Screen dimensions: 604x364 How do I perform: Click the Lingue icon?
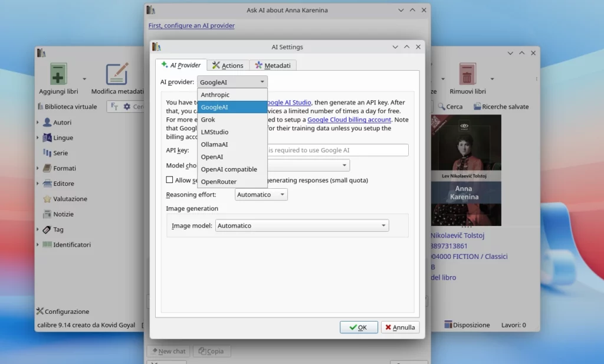tap(47, 137)
